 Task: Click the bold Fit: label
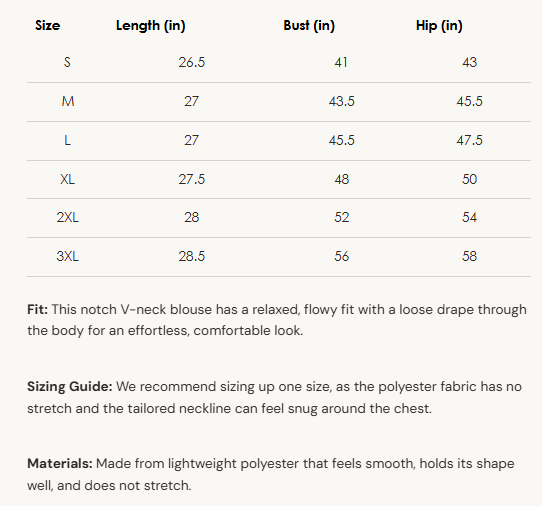coord(38,309)
